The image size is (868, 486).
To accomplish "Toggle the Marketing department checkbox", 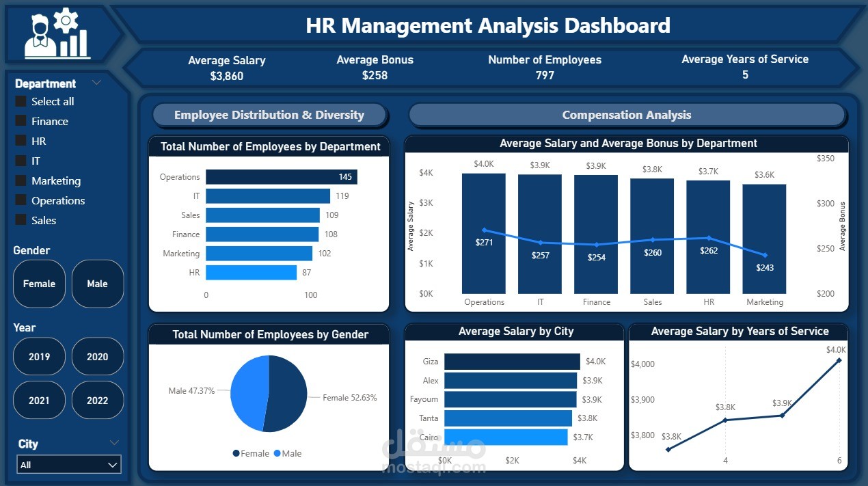I will point(21,180).
